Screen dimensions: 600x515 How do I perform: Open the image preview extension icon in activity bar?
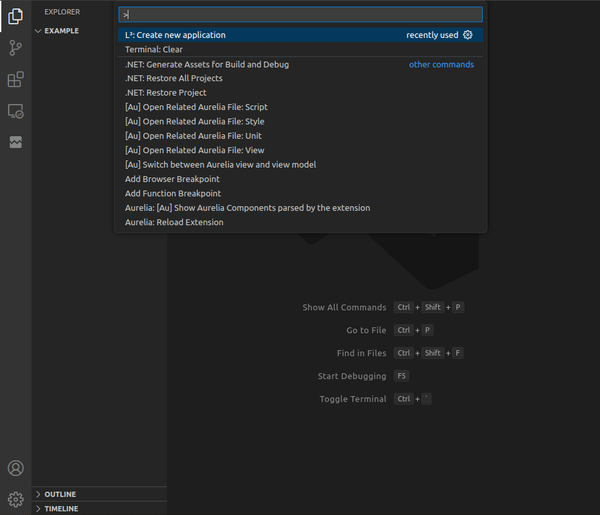point(15,142)
